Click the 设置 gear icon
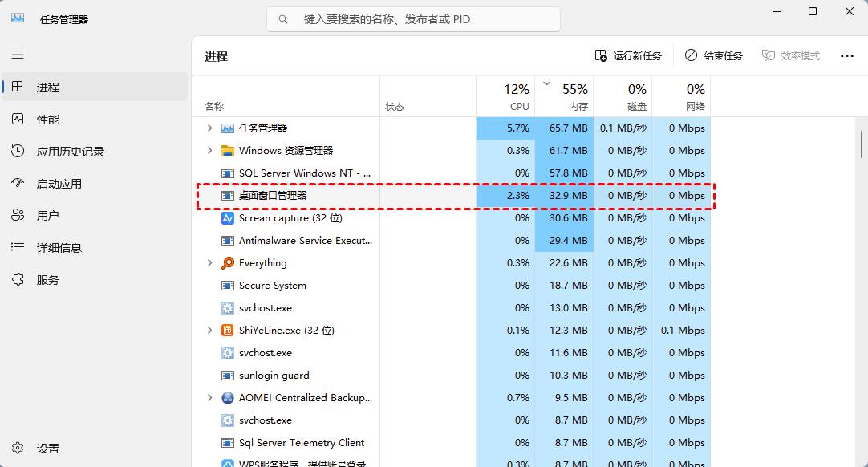Viewport: 868px width, 467px height. (18, 448)
